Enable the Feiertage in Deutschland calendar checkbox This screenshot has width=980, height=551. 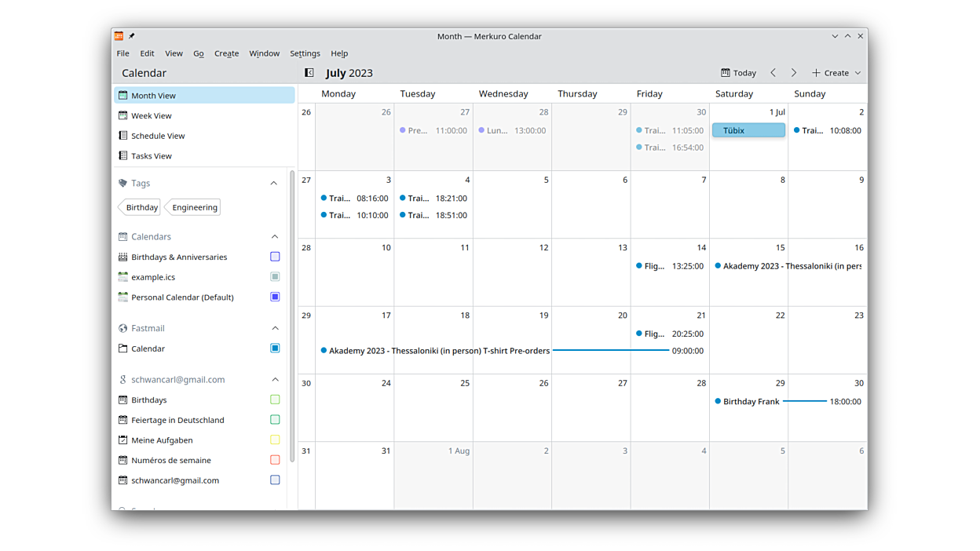coord(275,420)
